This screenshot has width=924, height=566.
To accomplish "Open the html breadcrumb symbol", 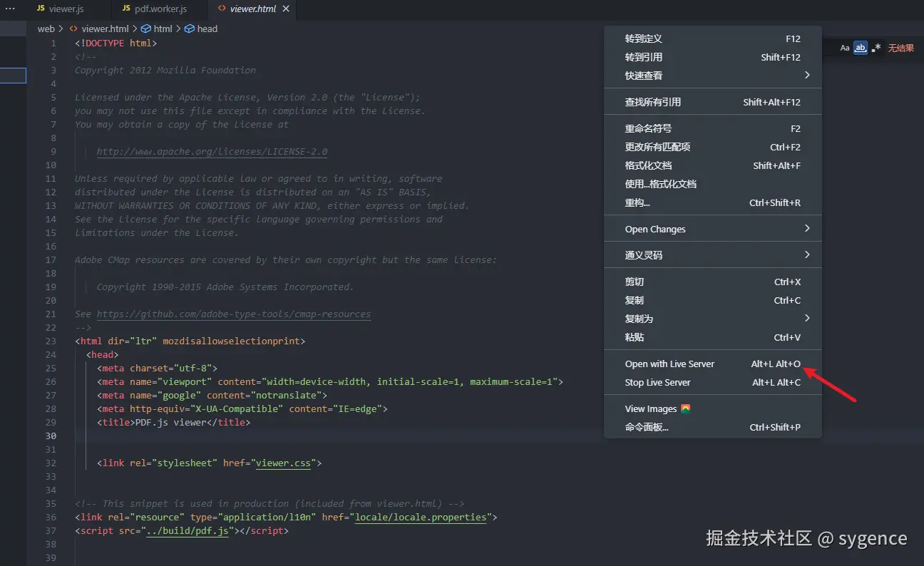I will coord(163,29).
